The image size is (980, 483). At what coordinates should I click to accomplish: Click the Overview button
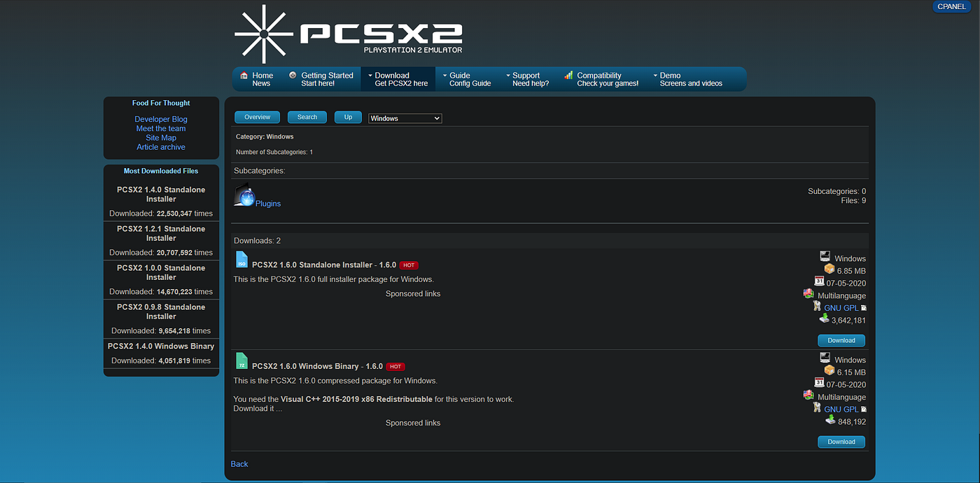(257, 117)
